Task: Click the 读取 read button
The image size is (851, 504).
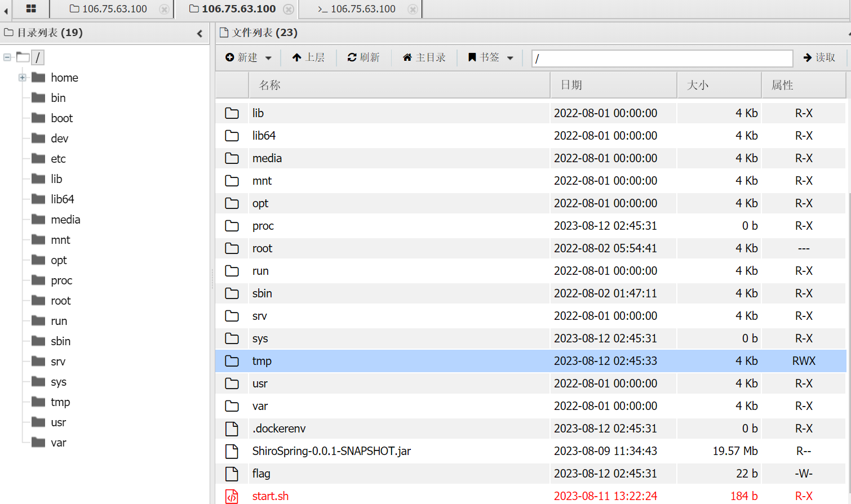Action: (x=819, y=57)
